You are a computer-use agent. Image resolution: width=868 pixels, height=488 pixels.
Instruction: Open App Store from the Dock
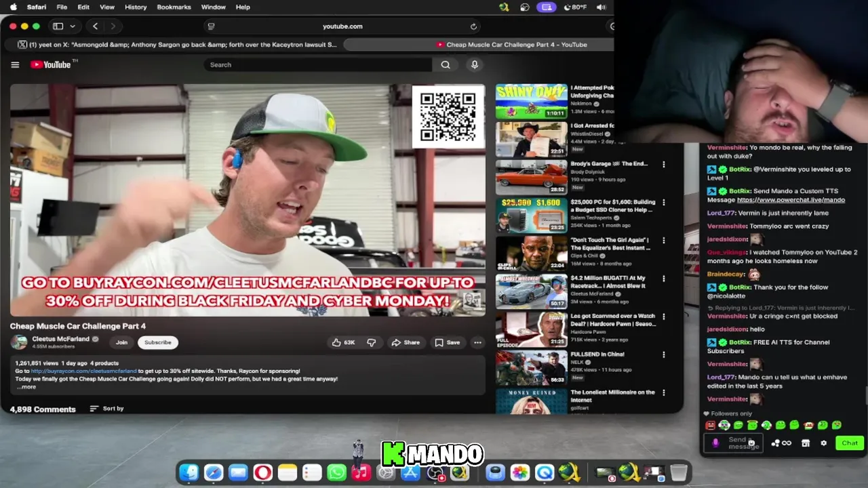(410, 472)
